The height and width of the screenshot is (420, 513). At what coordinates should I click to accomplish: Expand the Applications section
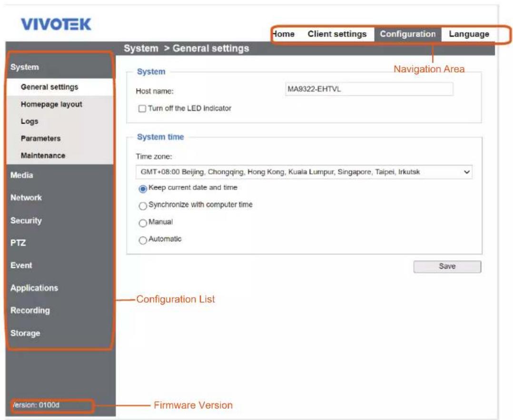(34, 288)
